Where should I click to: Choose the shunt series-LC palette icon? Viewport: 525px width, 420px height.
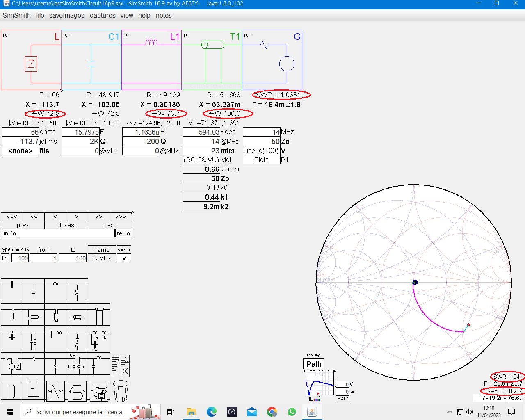tap(77, 339)
